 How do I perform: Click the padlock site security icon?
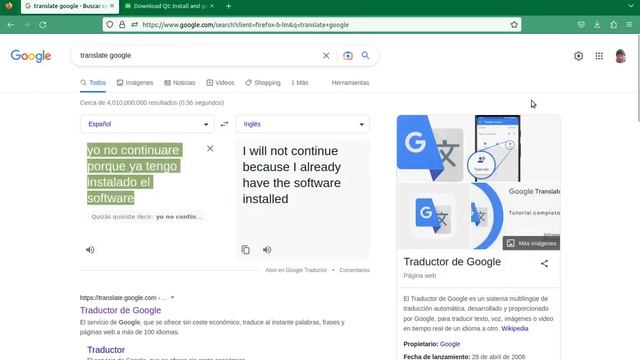pos(122,25)
